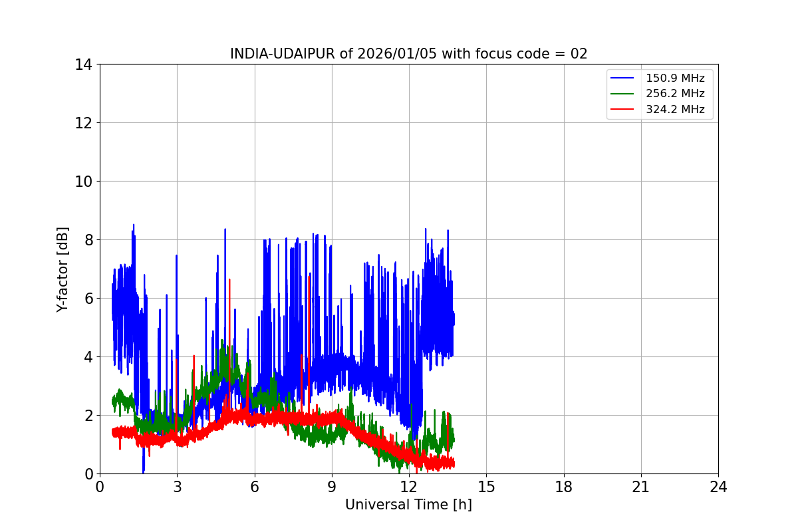Click y-axis tick label 4
798x532 pixels.
[x=88, y=357]
